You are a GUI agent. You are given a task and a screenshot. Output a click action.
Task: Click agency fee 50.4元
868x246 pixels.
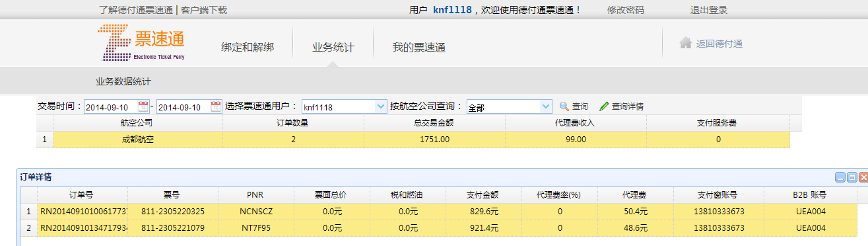point(635,211)
